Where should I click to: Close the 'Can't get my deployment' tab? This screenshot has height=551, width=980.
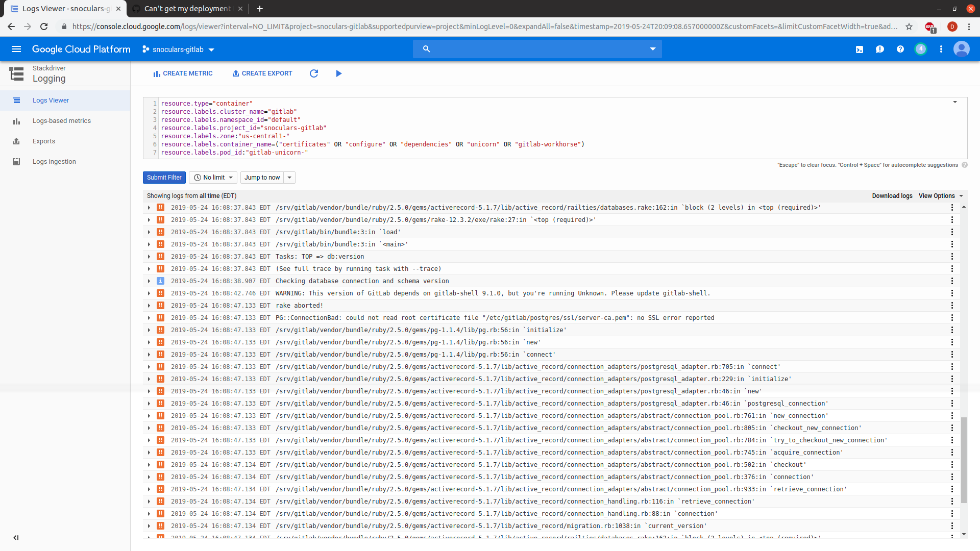point(240,9)
